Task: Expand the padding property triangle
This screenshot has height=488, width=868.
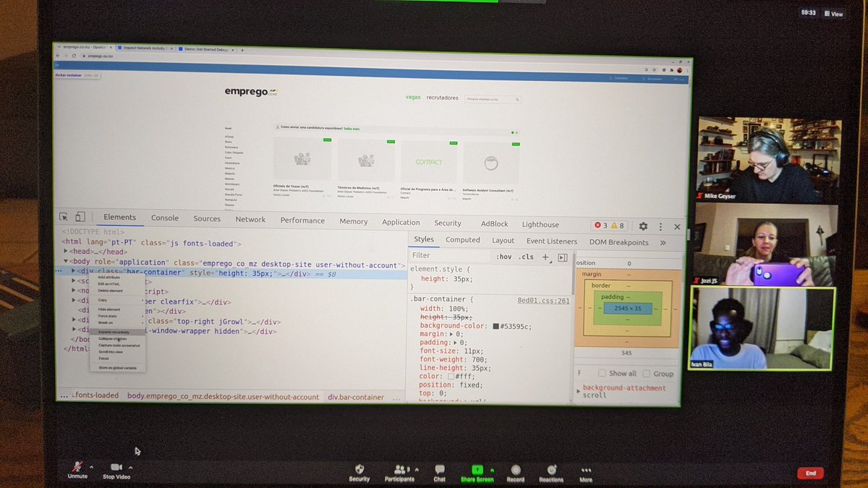Action: 456,343
